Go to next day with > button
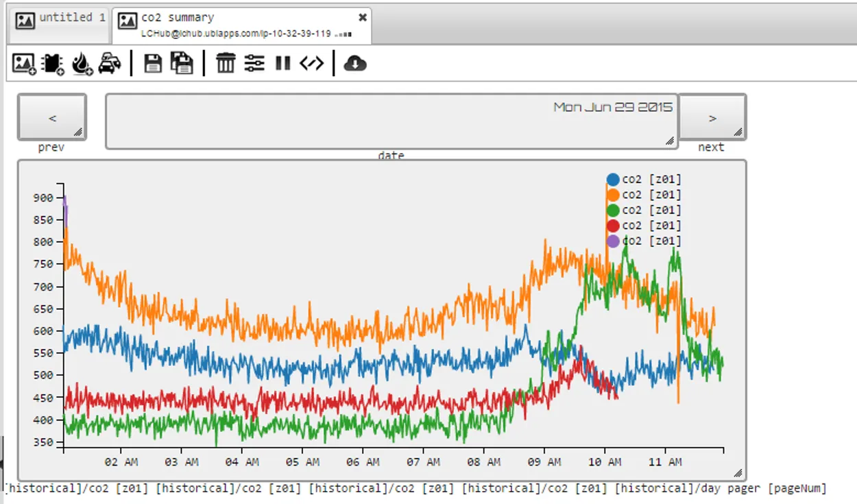The image size is (857, 504). click(712, 117)
